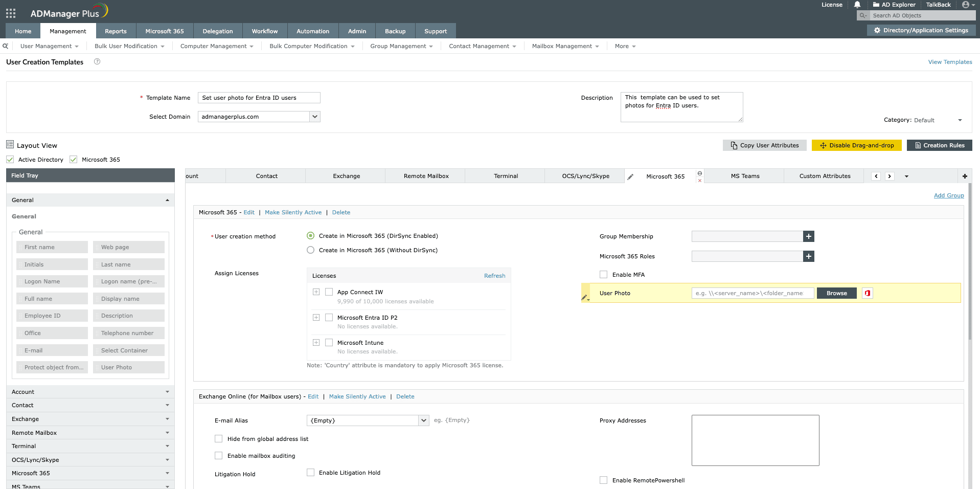Enable MFA checkbox
This screenshot has height=489, width=980.
click(604, 275)
